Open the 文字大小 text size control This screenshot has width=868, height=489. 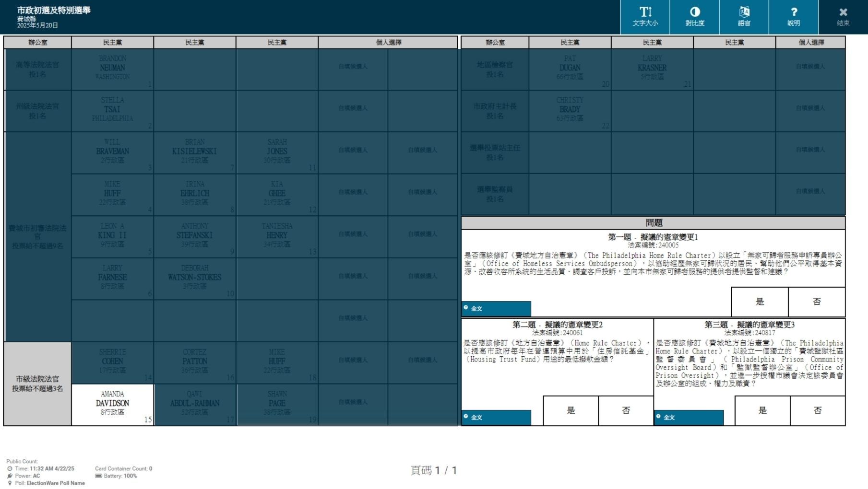645,17
